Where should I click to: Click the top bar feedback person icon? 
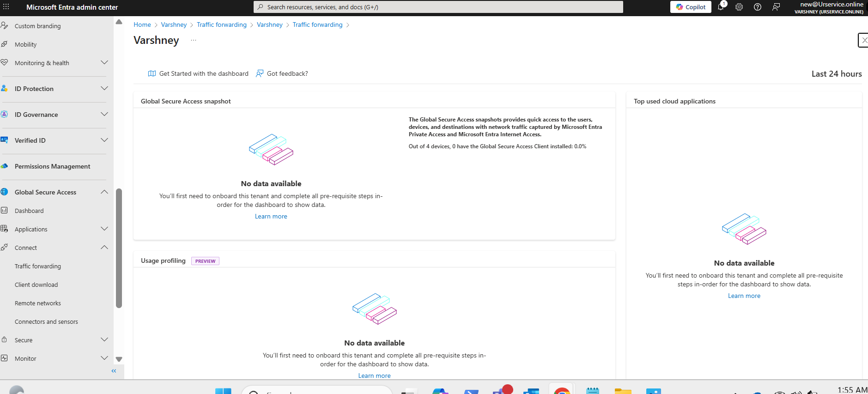[776, 7]
